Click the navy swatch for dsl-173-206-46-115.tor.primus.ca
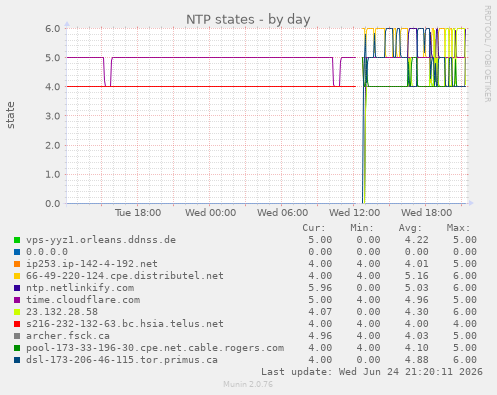This screenshot has height=395, width=497. pos(17,360)
